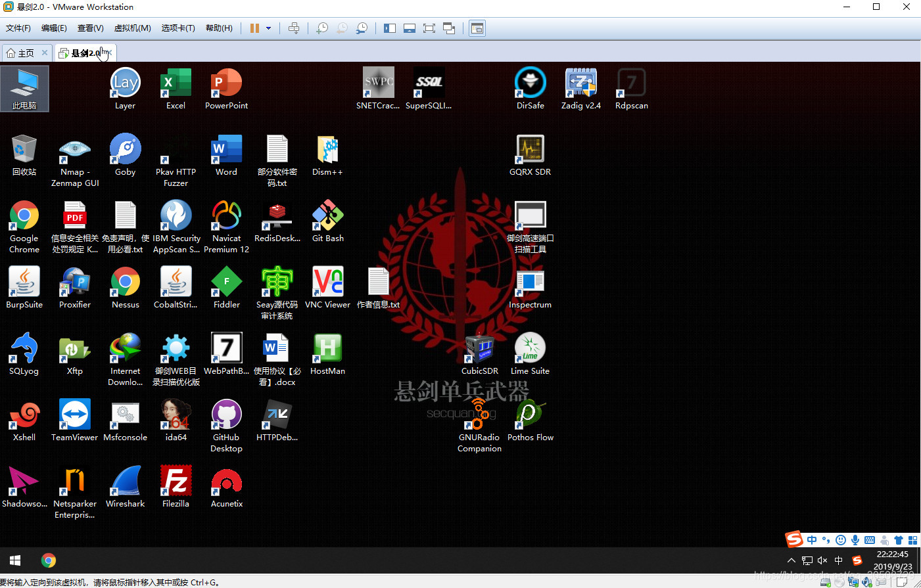
Task: Open the ida64 desktop icon
Action: (176, 420)
